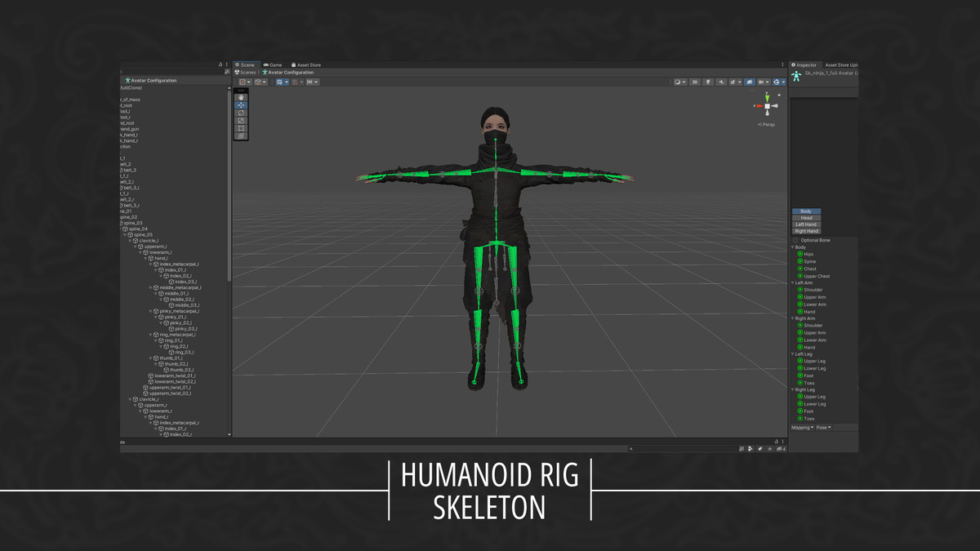Screen dimensions: 980x551
Task: Open the Pose dropdown menu
Action: click(824, 427)
